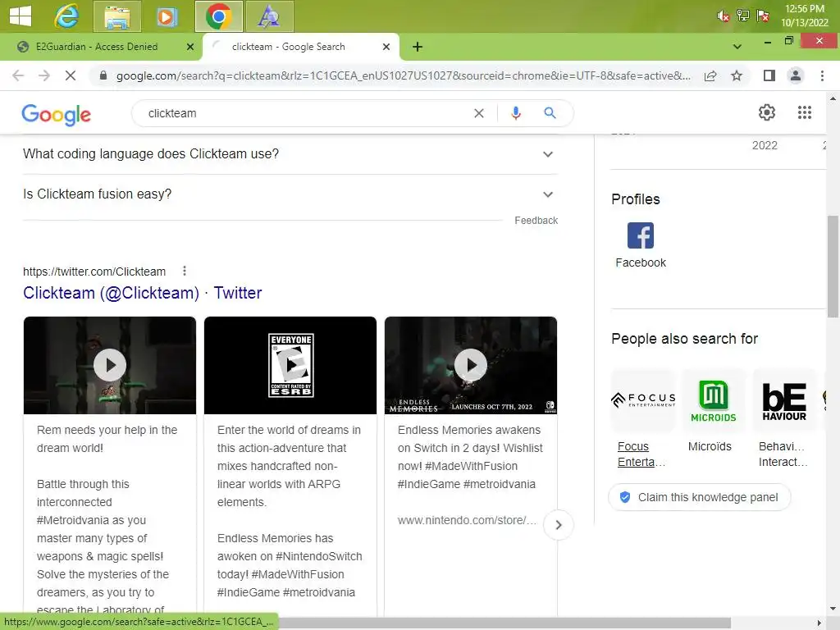Expand 'What coding language does Clickteam use?'

click(290, 154)
